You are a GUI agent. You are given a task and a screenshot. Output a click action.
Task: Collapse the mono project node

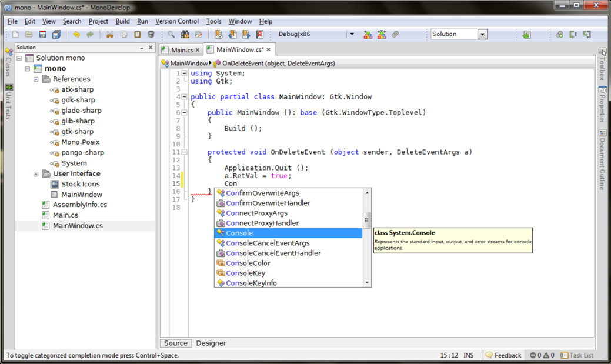27,69
